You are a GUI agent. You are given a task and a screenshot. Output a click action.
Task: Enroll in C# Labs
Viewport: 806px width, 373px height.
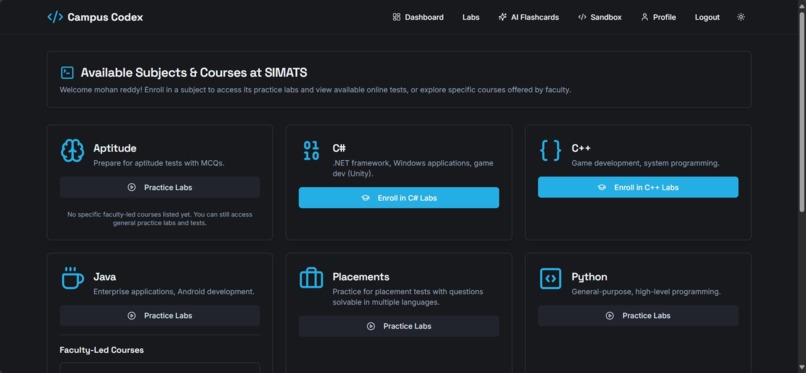pos(399,198)
